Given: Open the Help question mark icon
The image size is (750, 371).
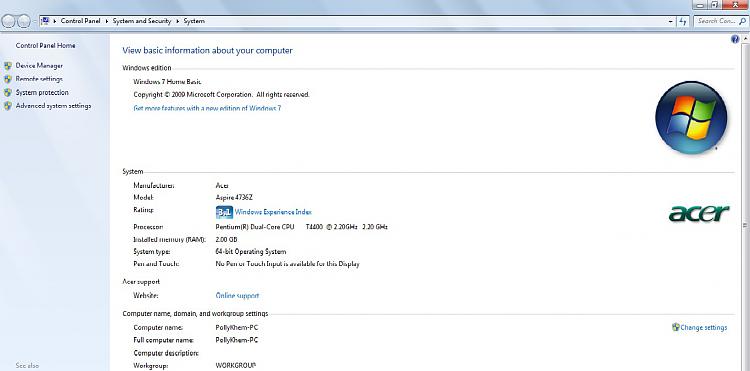Looking at the screenshot, I should [735, 39].
